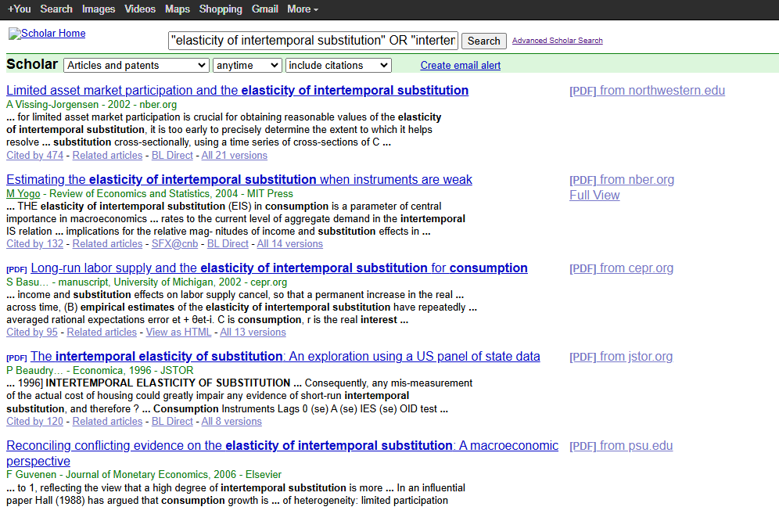Show All 21 versions
This screenshot has height=532, width=779.
click(234, 155)
